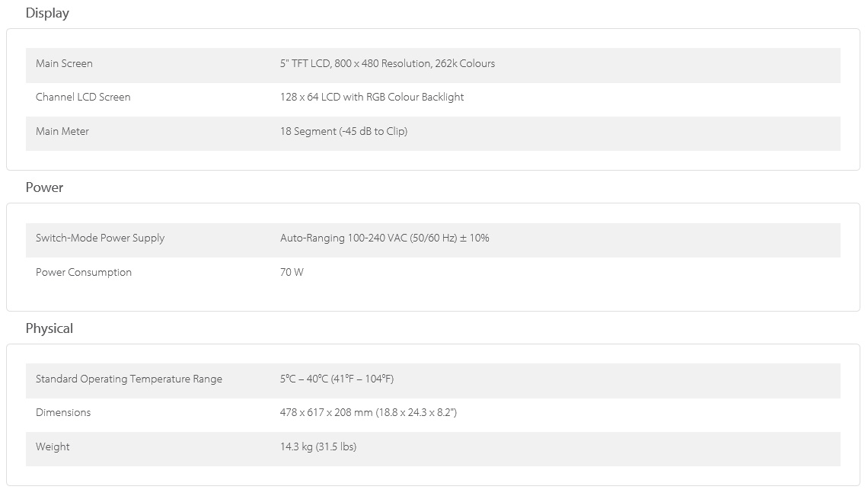
Task: Select the Standard Operating Temperature Range label
Action: coord(129,379)
